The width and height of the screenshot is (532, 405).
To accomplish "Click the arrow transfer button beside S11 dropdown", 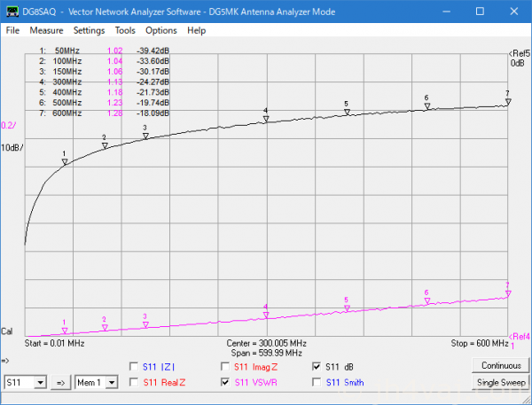I will click(x=61, y=382).
